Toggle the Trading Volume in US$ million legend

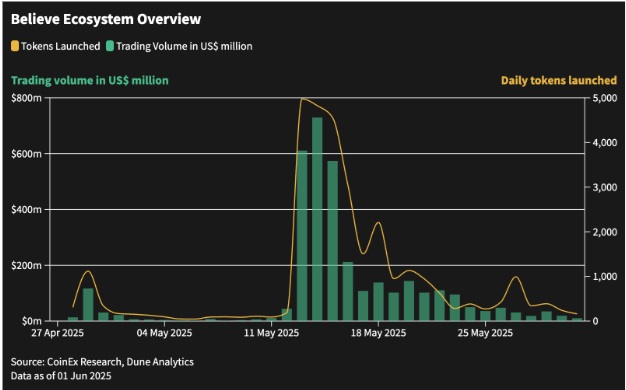tap(184, 46)
